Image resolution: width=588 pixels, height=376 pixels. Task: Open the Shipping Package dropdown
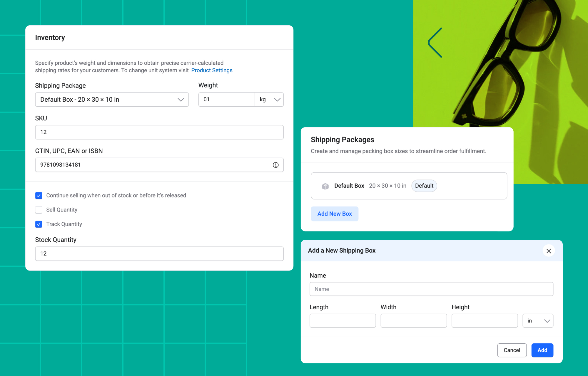[112, 100]
